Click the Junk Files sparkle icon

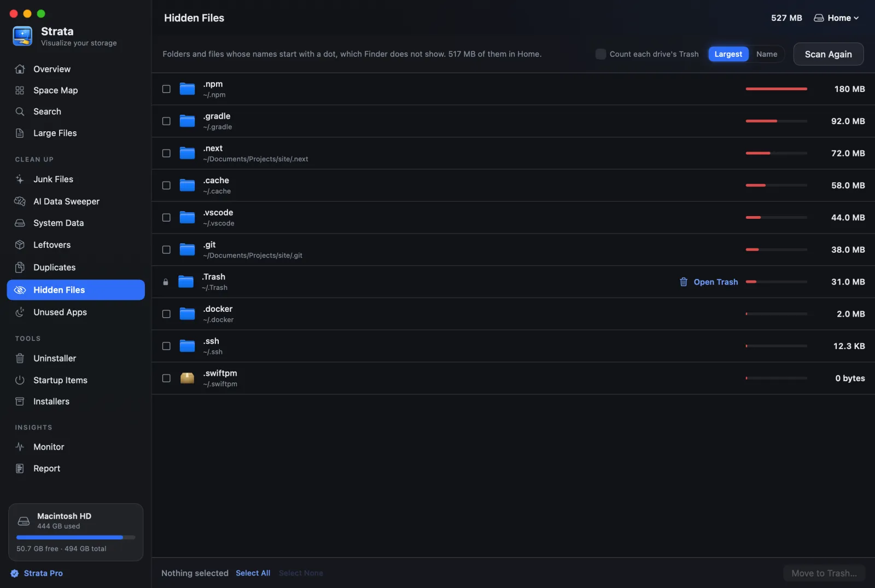click(x=20, y=179)
